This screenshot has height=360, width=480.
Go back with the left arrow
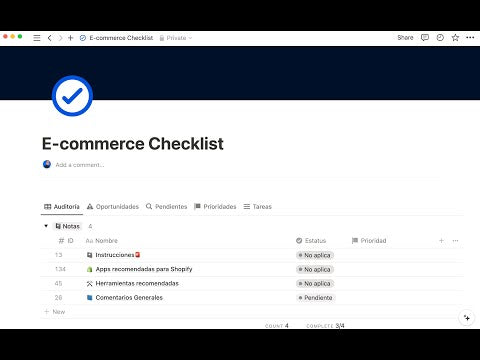click(x=49, y=38)
